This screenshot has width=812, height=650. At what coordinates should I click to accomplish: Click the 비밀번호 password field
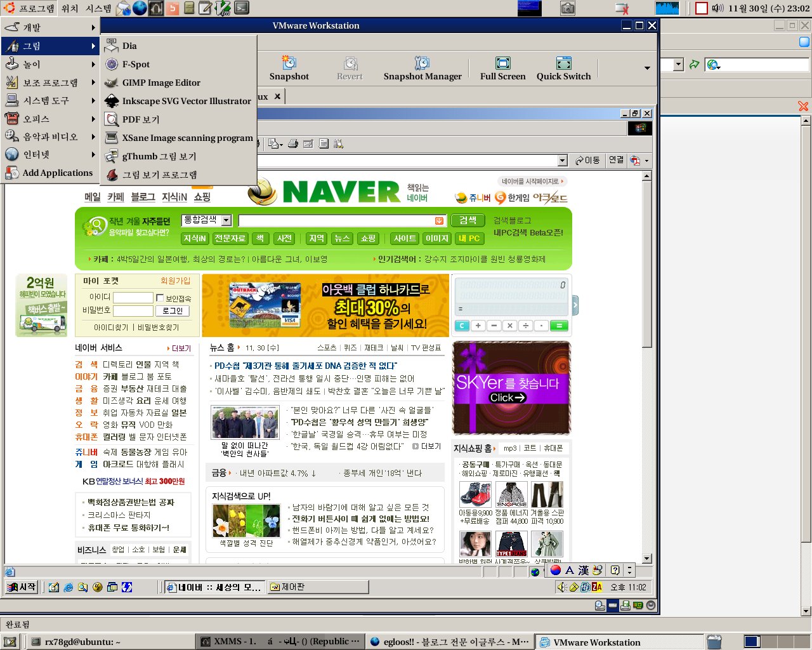tap(133, 310)
